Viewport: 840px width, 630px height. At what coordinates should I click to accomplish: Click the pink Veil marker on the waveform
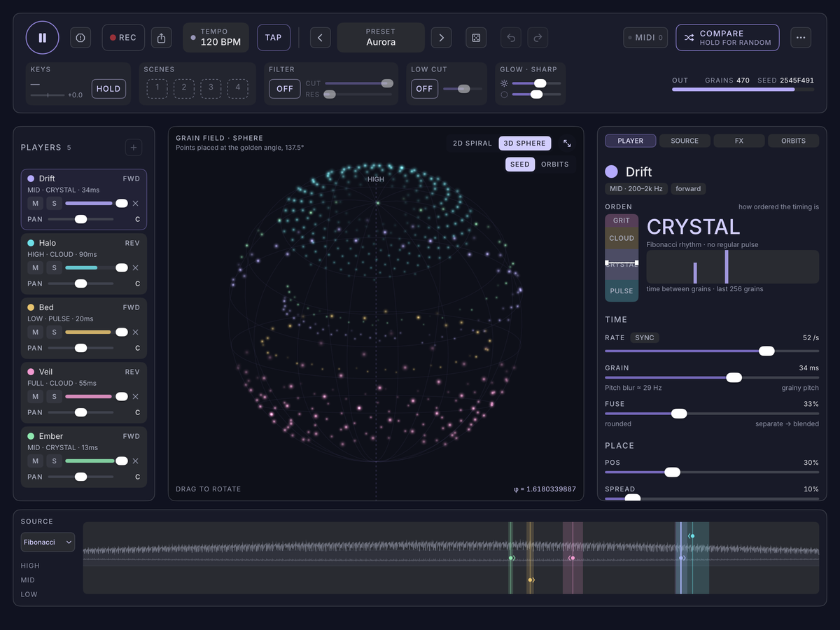(572, 558)
